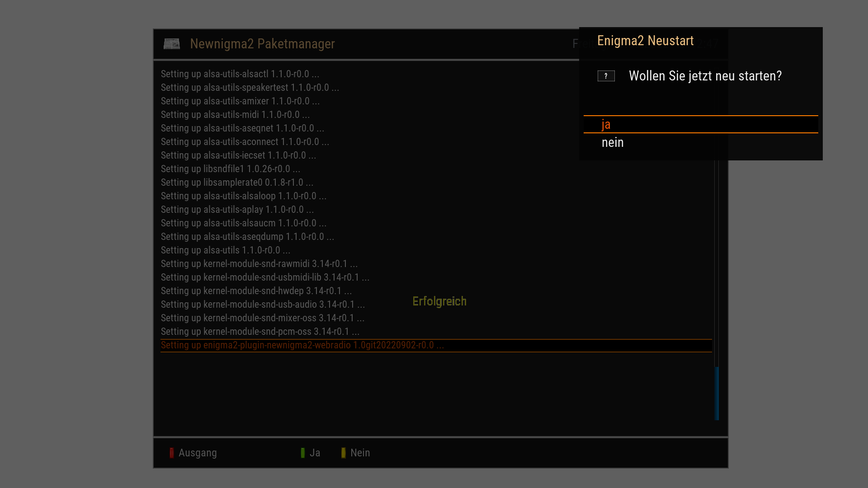This screenshot has width=868, height=488.
Task: Click the Newnigma2 Paketmanager title text
Action: (x=262, y=44)
